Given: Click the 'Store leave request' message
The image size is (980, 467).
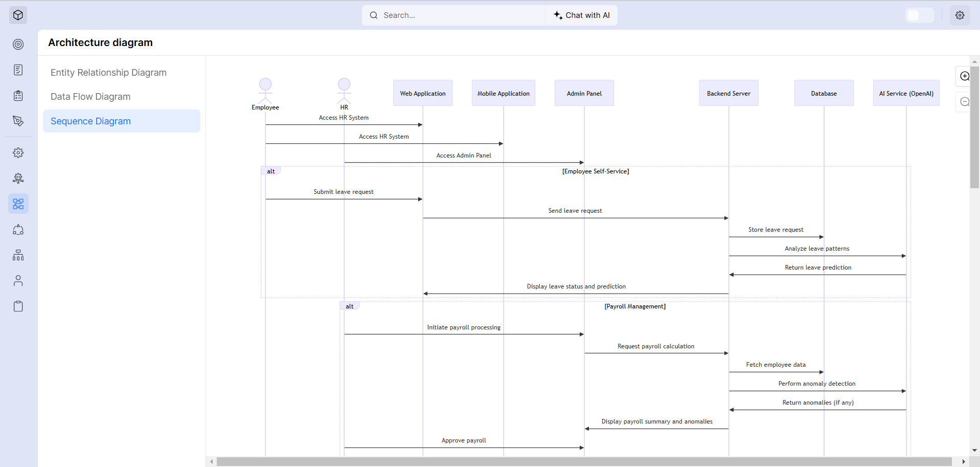Looking at the screenshot, I should [776, 230].
